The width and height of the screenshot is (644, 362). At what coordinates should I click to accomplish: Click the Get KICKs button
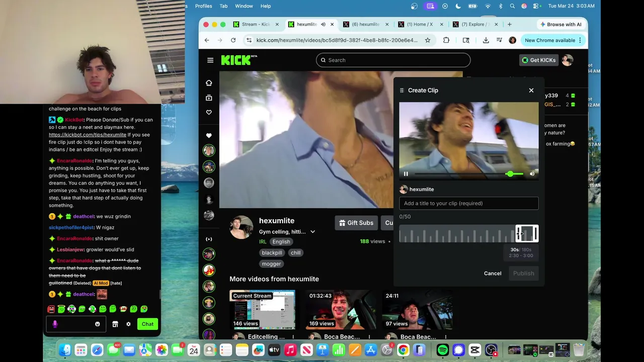click(538, 60)
